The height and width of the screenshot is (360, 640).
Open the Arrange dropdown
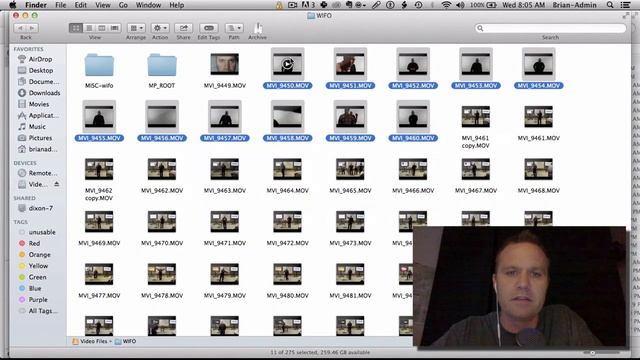pos(136,28)
